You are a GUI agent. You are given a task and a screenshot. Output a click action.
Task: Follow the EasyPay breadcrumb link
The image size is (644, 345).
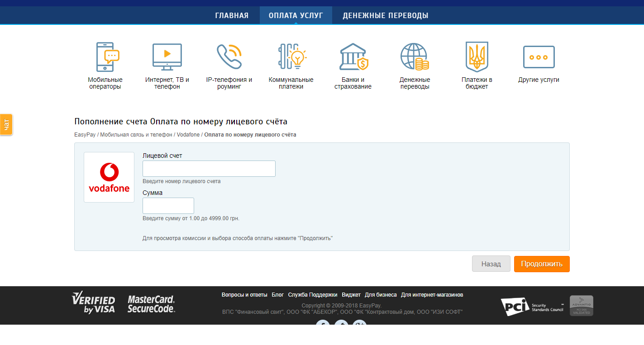(x=85, y=135)
